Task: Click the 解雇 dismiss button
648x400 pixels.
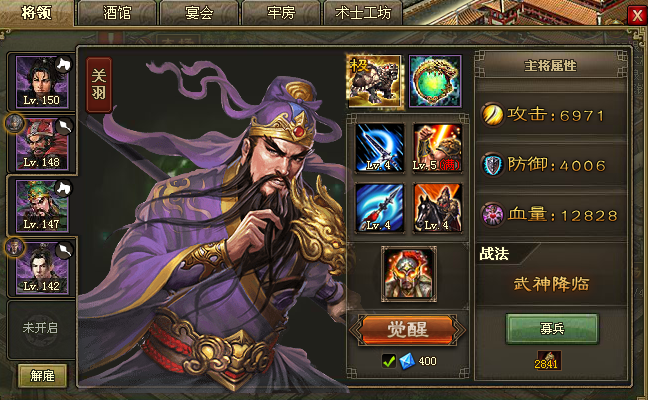Action: (42, 376)
